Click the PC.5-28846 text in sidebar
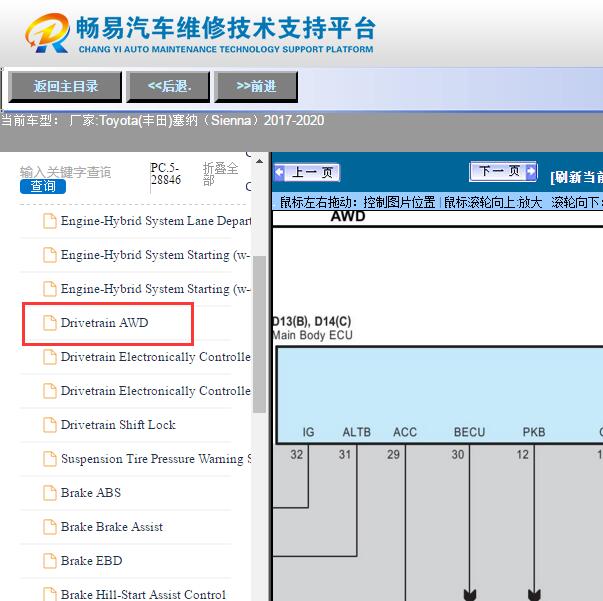603x601 pixels. point(166,174)
